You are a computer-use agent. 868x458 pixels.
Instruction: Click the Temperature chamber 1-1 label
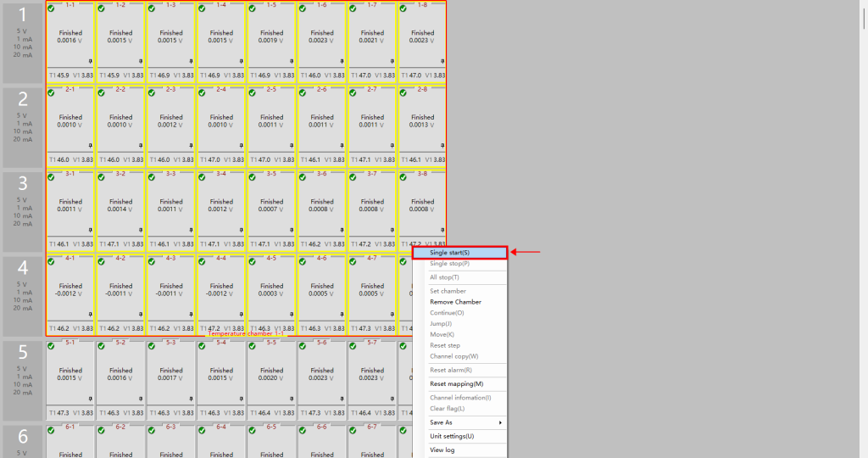[x=246, y=334]
